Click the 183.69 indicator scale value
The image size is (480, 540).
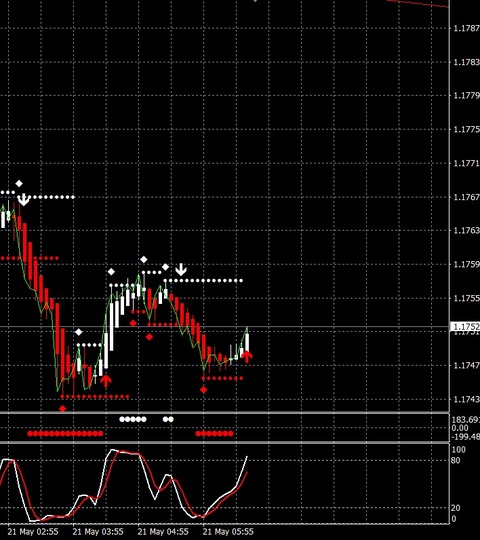click(x=465, y=420)
